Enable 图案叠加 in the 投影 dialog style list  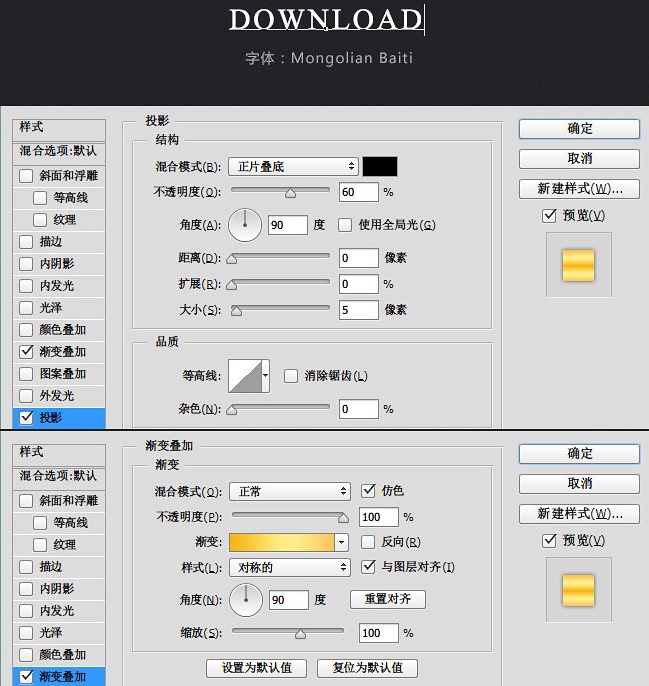point(26,374)
